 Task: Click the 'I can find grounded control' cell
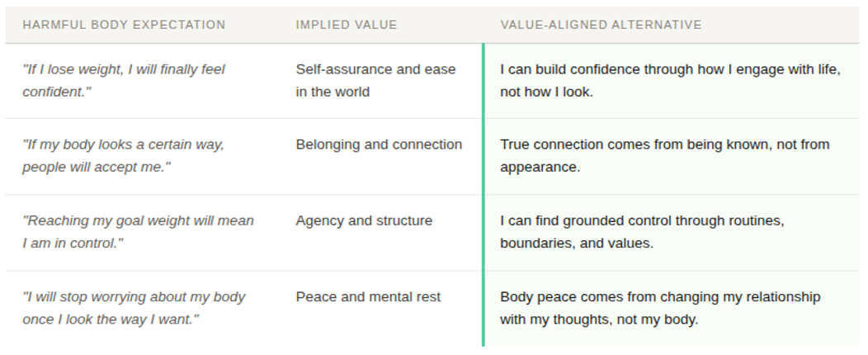point(641,232)
